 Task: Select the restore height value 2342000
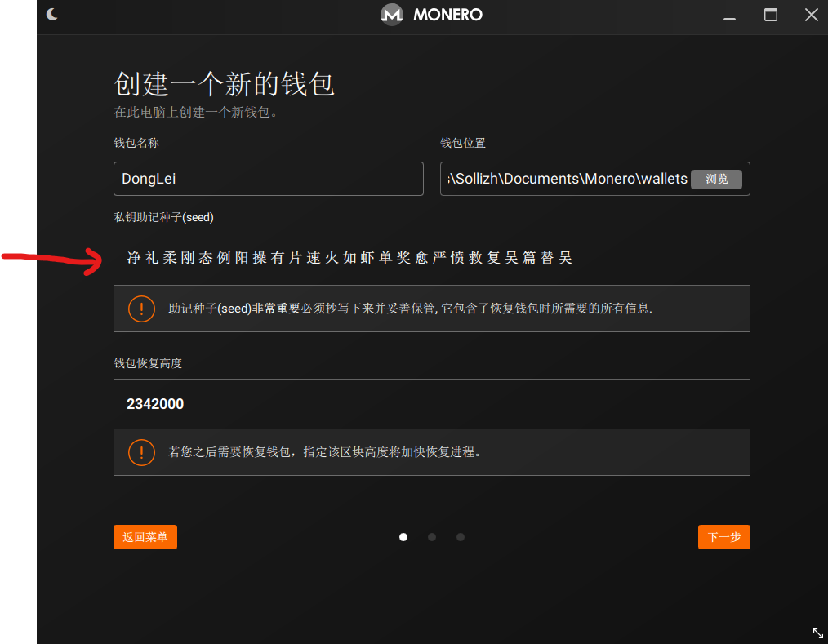[155, 404]
